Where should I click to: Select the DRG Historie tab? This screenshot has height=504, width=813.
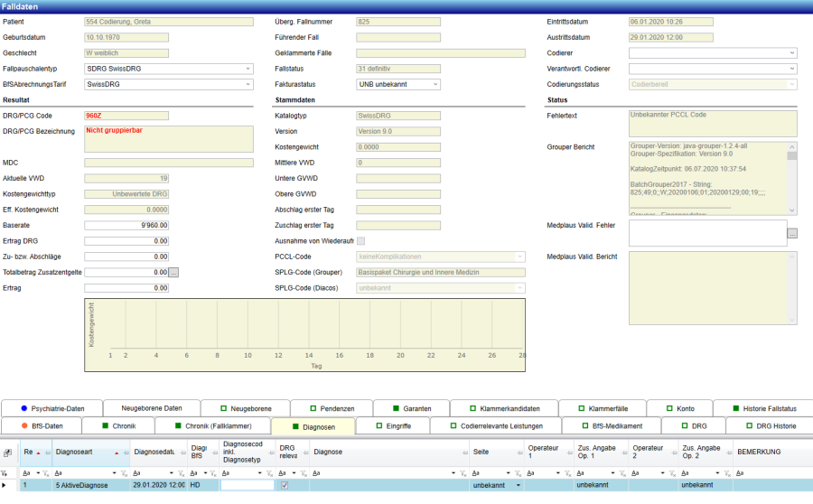click(x=770, y=425)
